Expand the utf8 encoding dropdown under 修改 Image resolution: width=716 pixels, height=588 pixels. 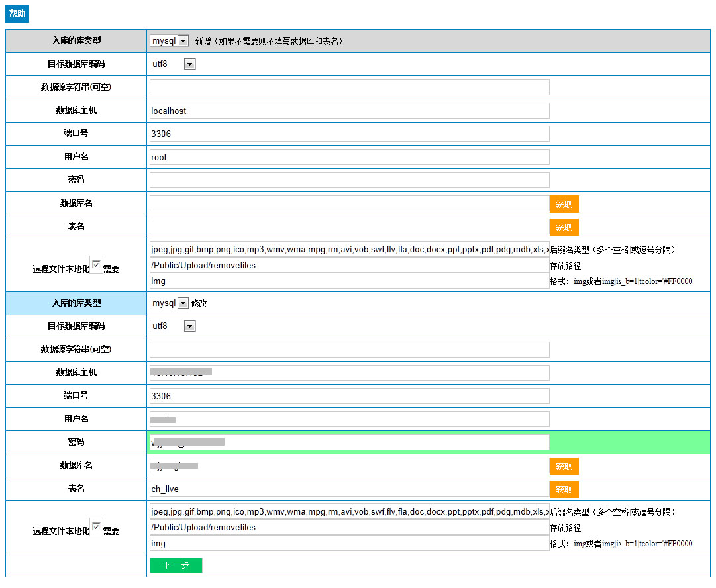pos(173,326)
